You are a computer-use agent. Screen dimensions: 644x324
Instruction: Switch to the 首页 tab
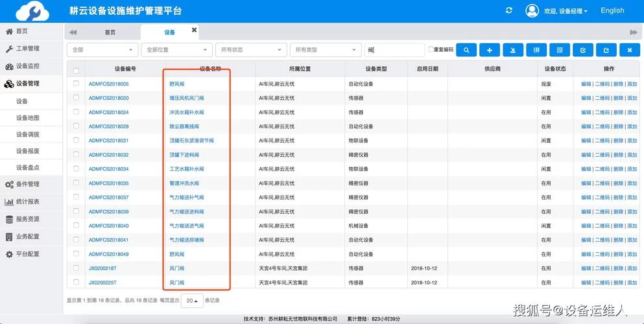tap(110, 32)
